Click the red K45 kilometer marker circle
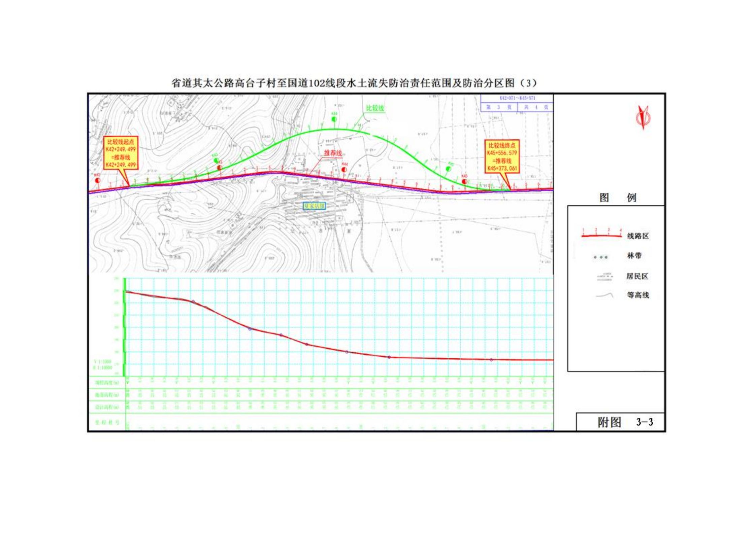 [464, 181]
